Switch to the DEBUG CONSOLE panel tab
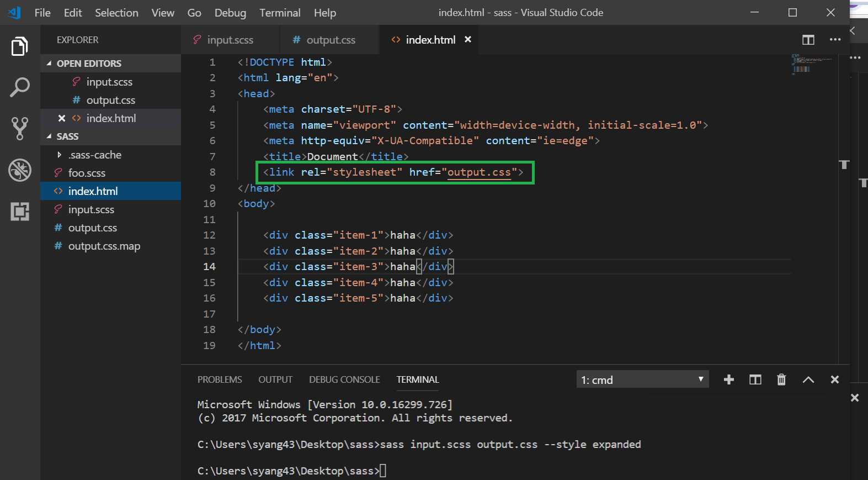 coord(344,379)
